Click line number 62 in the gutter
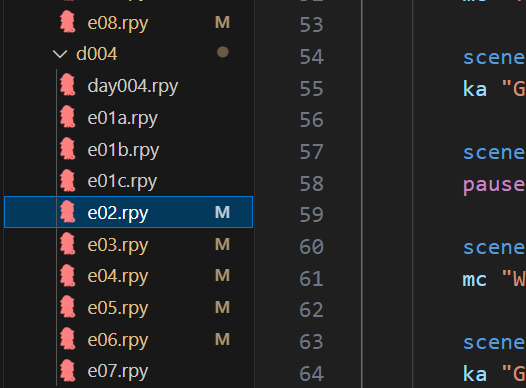The width and height of the screenshot is (526, 388). 312,310
